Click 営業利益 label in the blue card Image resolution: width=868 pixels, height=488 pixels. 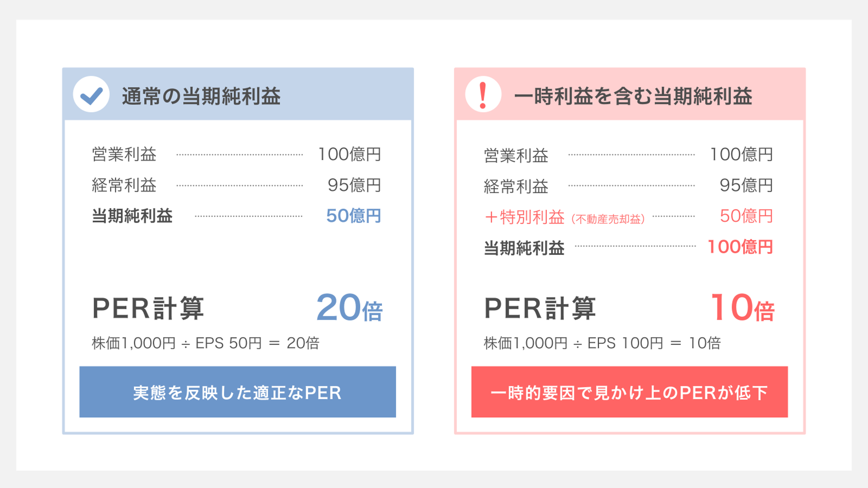[124, 154]
